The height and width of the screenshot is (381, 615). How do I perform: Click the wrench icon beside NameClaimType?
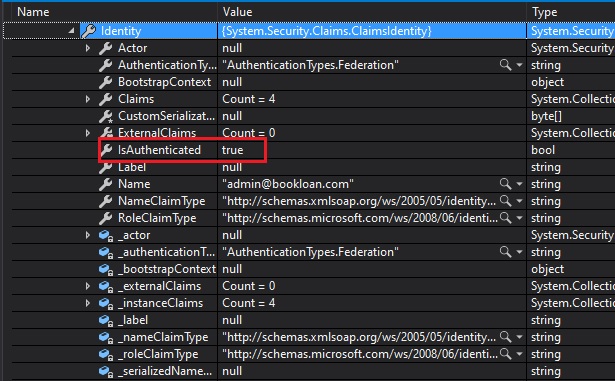pyautogui.click(x=106, y=201)
